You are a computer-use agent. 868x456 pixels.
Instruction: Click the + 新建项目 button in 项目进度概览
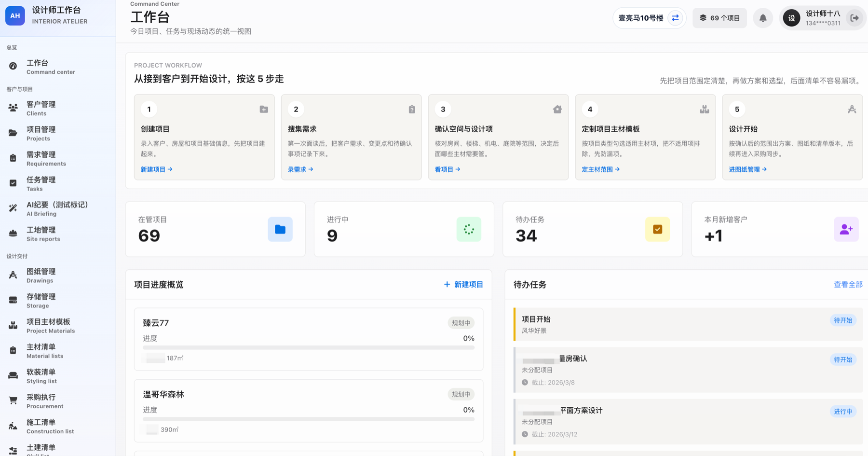463,285
